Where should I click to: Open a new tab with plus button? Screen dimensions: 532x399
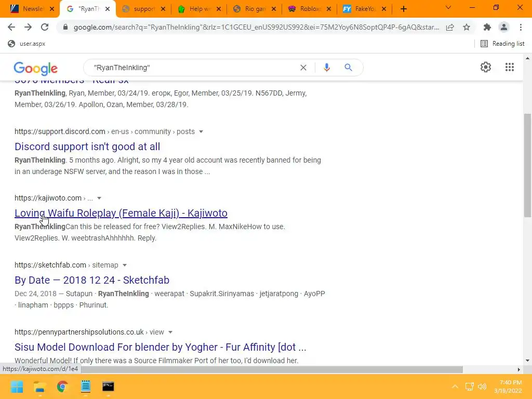click(x=403, y=9)
